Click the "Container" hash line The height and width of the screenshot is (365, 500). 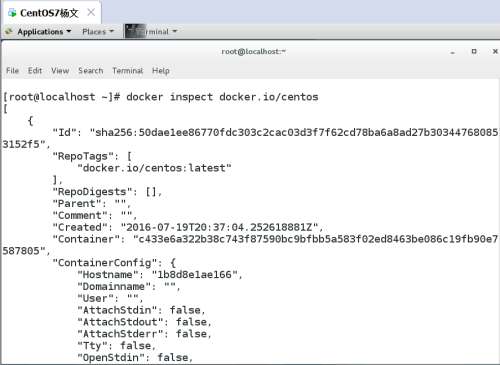(275, 239)
